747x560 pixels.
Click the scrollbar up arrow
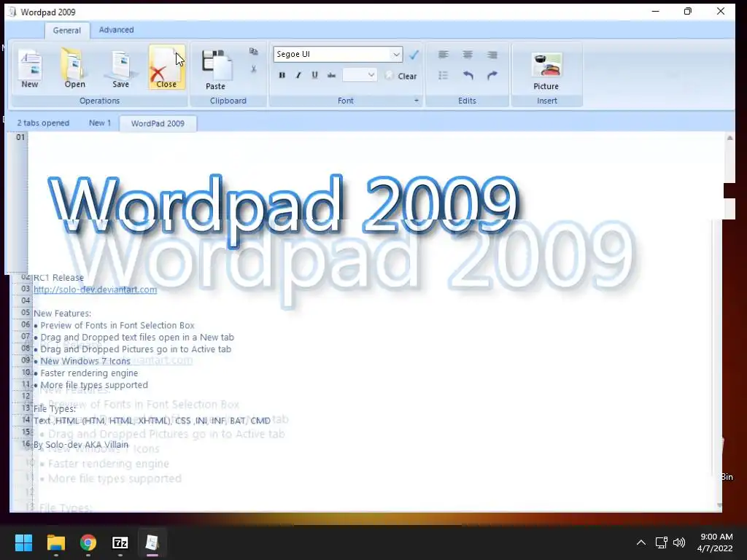(729, 138)
